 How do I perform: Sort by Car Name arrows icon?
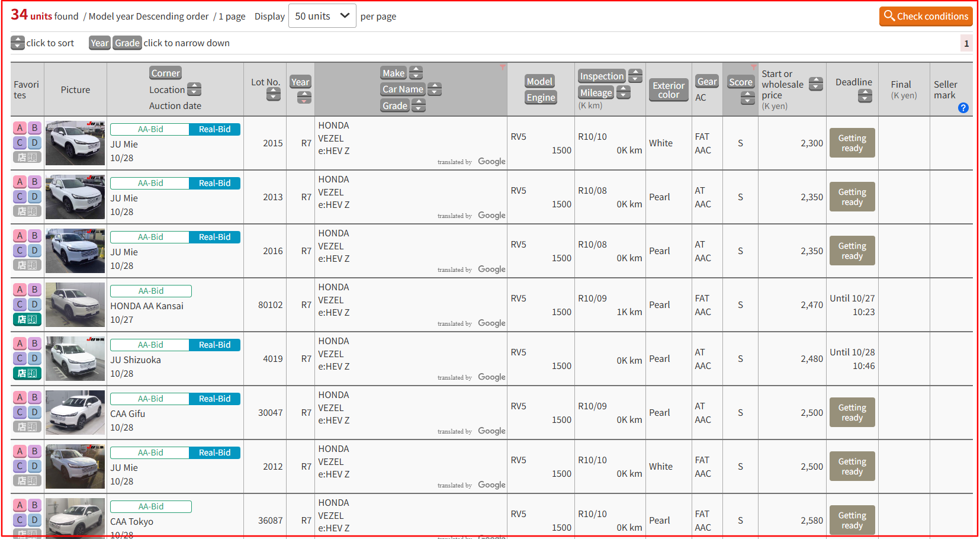[x=435, y=89]
